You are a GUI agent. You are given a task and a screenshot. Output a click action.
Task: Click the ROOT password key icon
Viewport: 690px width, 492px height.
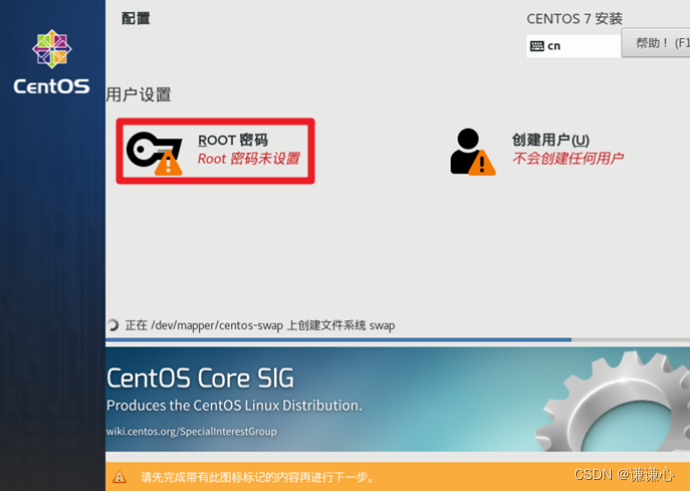pyautogui.click(x=154, y=153)
